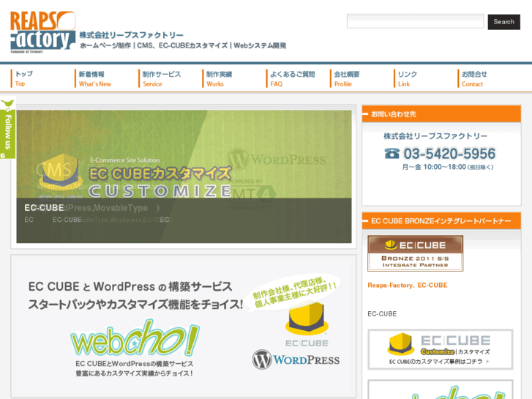Open the Reaps-Factory. EC-CUBE orange link
532x399 pixels.
408,286
